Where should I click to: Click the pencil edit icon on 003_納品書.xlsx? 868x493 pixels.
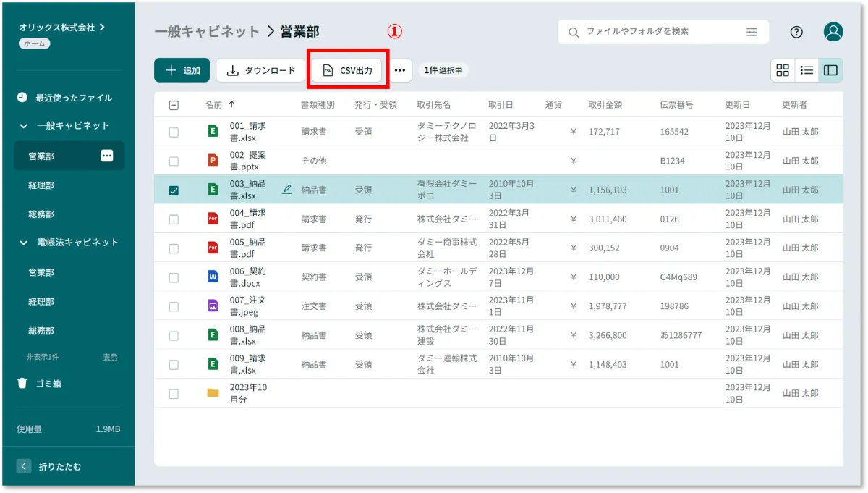(287, 189)
